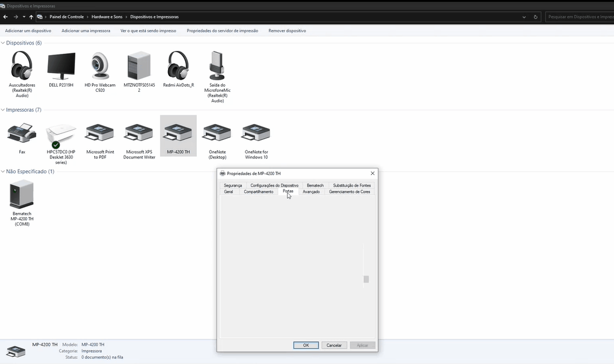Screen dimensions: 614x364
Task: Select the HD Pro Webcam C920 icon
Action: coord(100,66)
